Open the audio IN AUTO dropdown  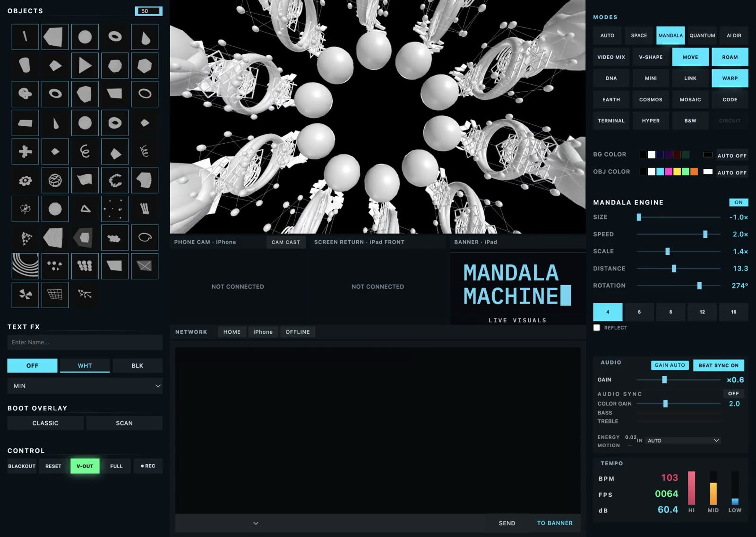click(x=683, y=441)
